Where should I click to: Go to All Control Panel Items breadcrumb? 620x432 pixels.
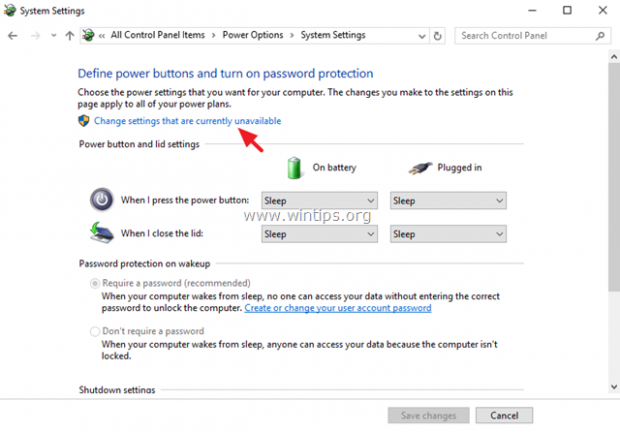click(158, 35)
